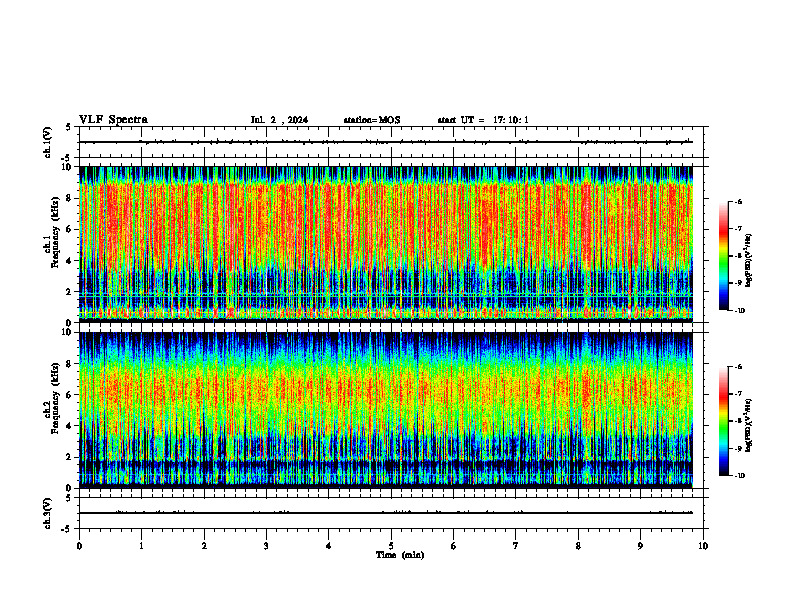
Task: Select the "start UT = 17:10:1" text
Action: pyautogui.click(x=483, y=120)
